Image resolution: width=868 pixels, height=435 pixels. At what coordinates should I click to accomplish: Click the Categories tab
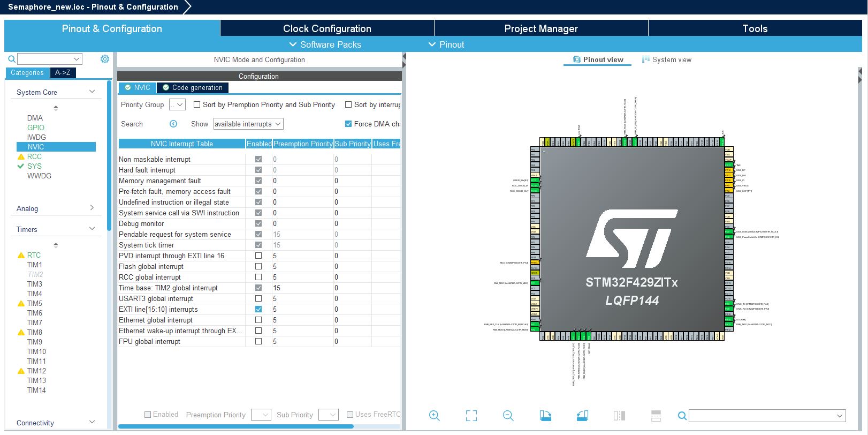(x=27, y=73)
